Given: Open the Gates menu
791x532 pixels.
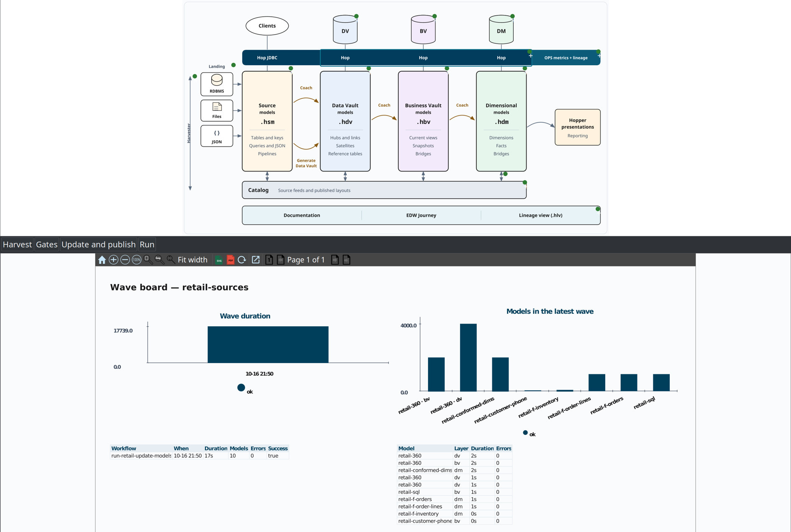Looking at the screenshot, I should click(x=46, y=244).
